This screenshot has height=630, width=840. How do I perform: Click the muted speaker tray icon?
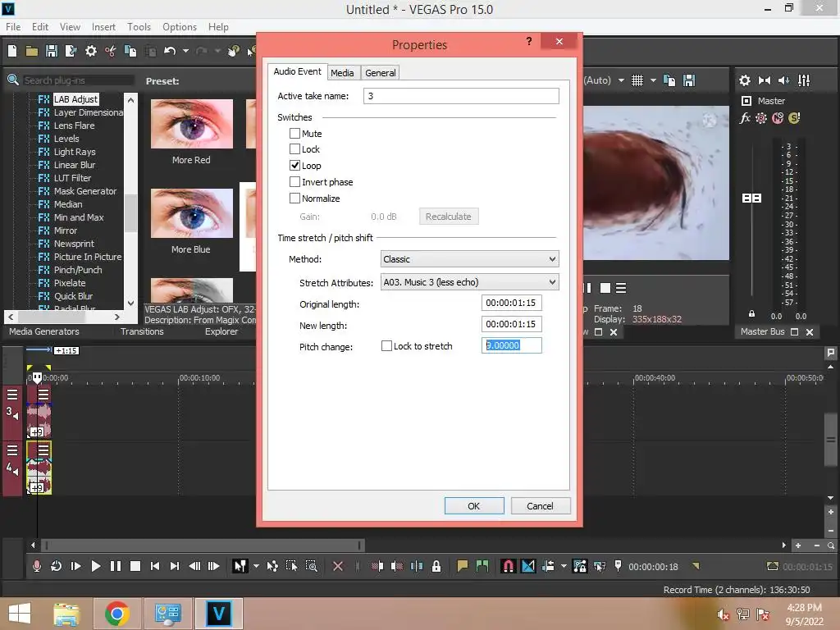[x=723, y=614]
